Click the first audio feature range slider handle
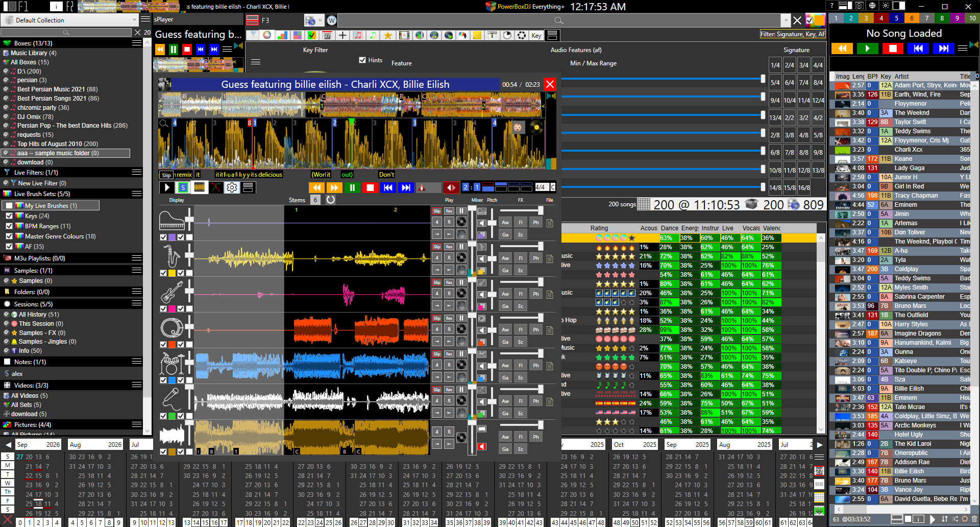Viewport: 980px width, 527px height. 763,79
